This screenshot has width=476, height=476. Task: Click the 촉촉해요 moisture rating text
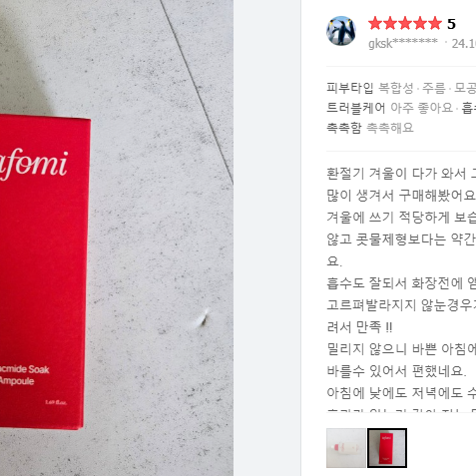tap(390, 128)
